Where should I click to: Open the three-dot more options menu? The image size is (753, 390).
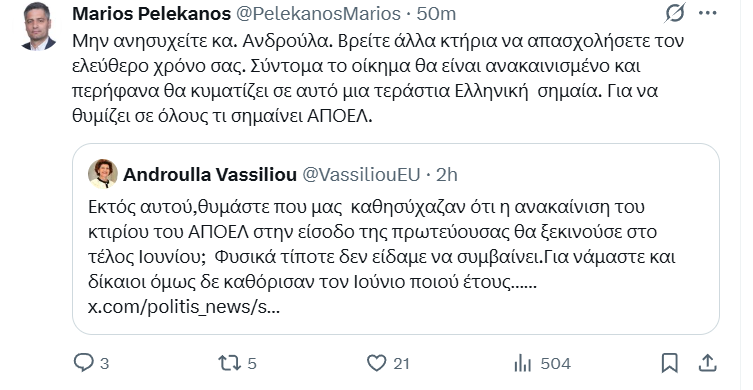click(x=707, y=13)
